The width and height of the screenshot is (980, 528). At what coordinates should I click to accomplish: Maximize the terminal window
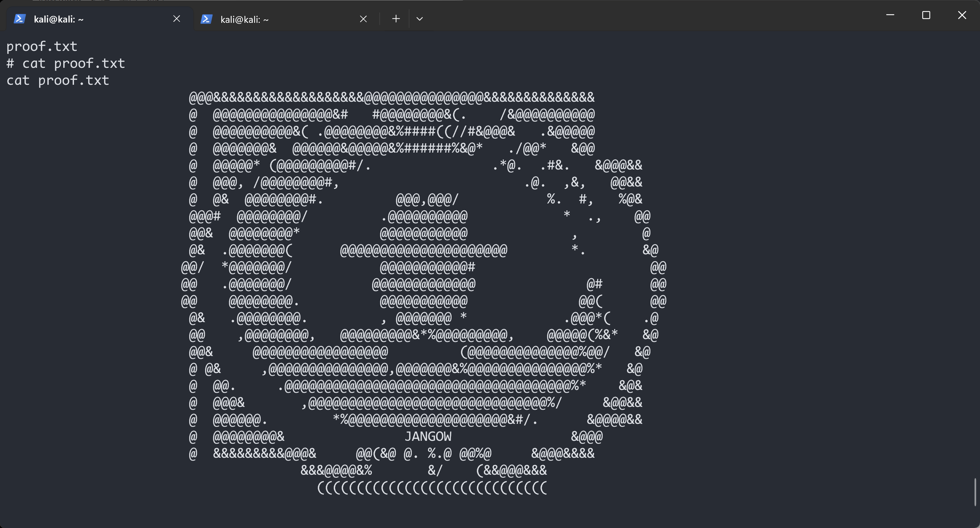click(x=926, y=15)
